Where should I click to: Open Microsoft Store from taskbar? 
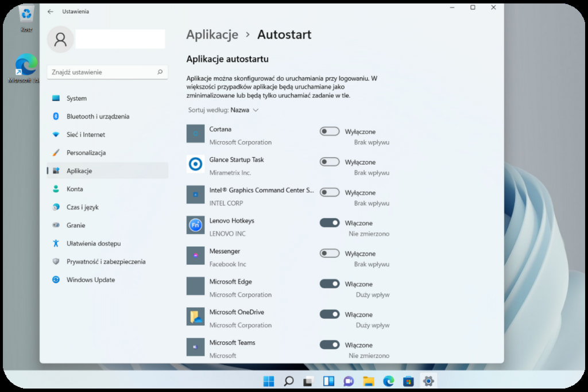408,381
